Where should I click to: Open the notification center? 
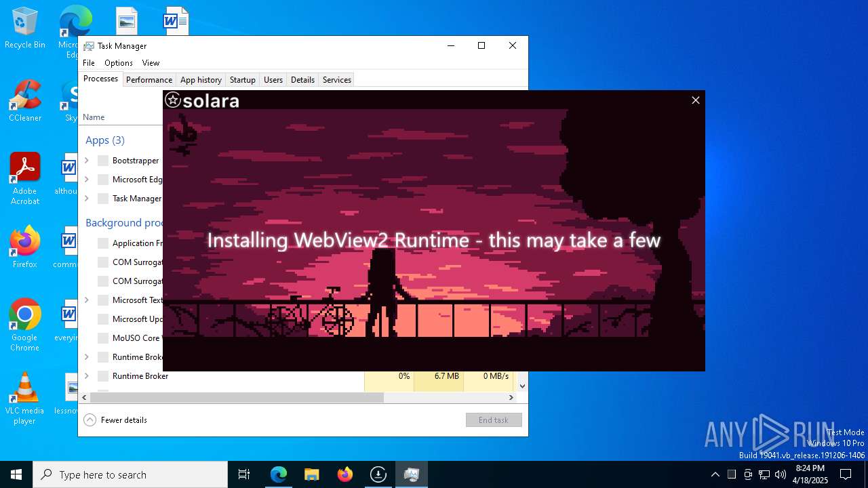(846, 474)
